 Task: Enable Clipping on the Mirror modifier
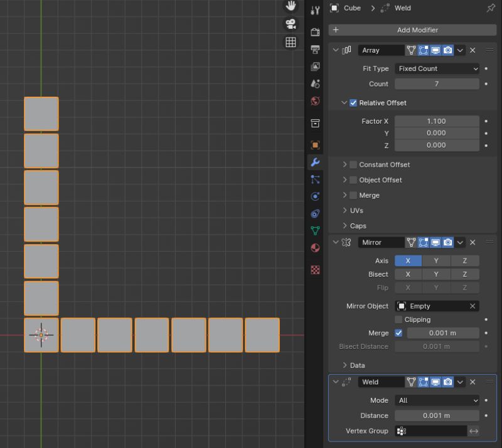pyautogui.click(x=400, y=319)
